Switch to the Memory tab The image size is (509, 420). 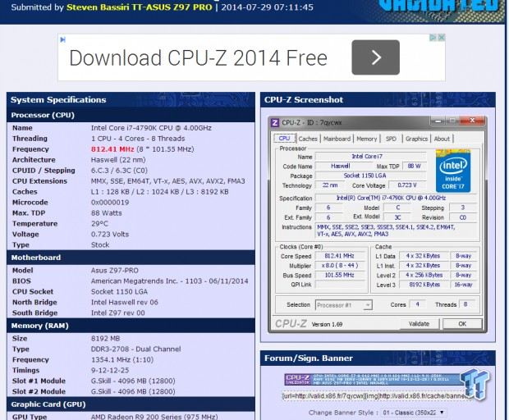(x=367, y=139)
